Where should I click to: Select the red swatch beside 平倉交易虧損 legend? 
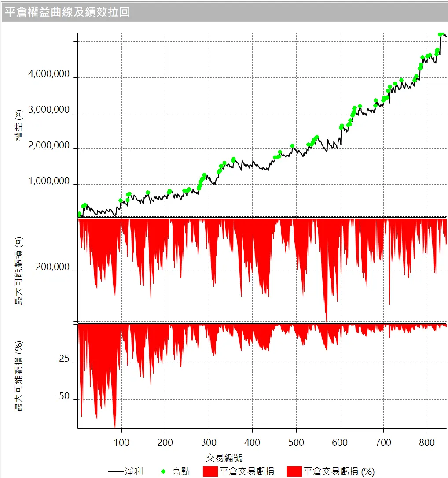pos(210,471)
